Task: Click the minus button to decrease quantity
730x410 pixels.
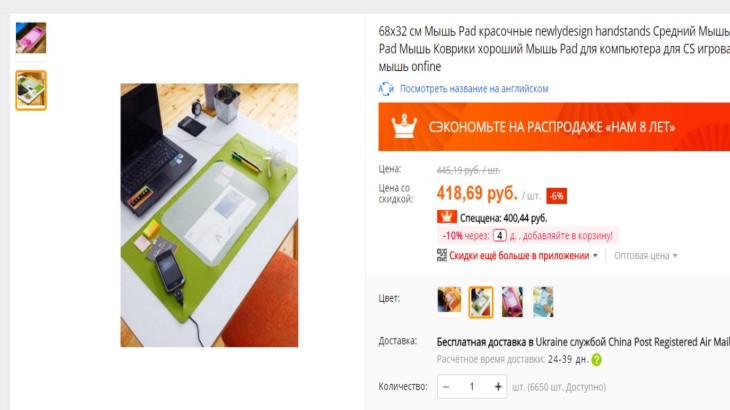Action: [446, 387]
